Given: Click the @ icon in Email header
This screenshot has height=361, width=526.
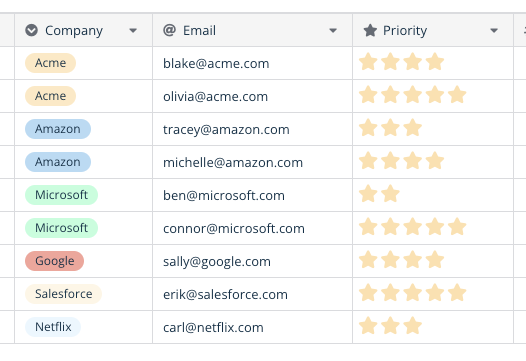Looking at the screenshot, I should 169,30.
